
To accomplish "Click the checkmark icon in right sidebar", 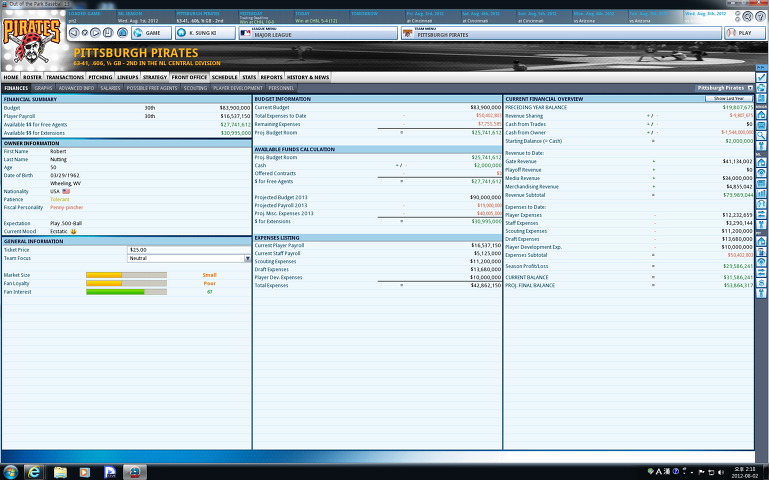I will click(x=761, y=77).
